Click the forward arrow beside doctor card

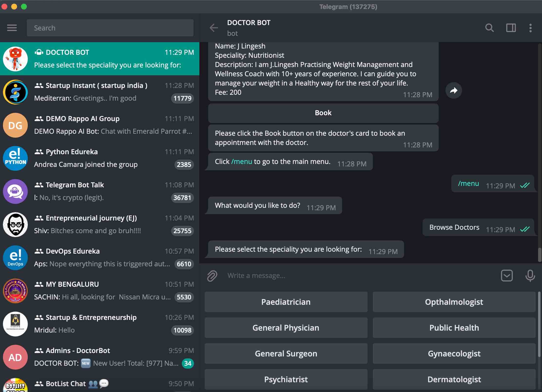click(x=454, y=90)
